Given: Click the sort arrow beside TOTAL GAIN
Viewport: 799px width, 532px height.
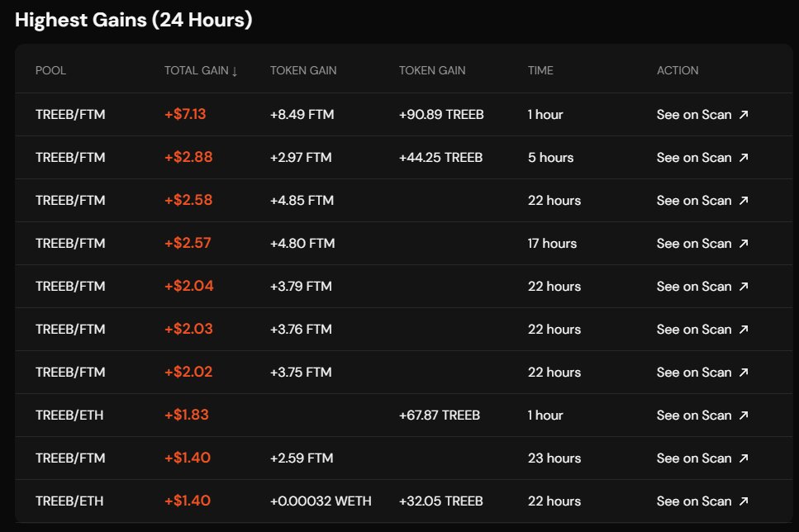Looking at the screenshot, I should coord(235,71).
